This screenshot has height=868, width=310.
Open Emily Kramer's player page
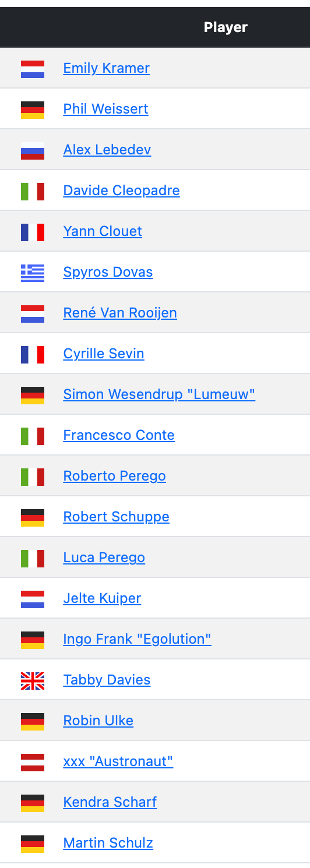107,68
